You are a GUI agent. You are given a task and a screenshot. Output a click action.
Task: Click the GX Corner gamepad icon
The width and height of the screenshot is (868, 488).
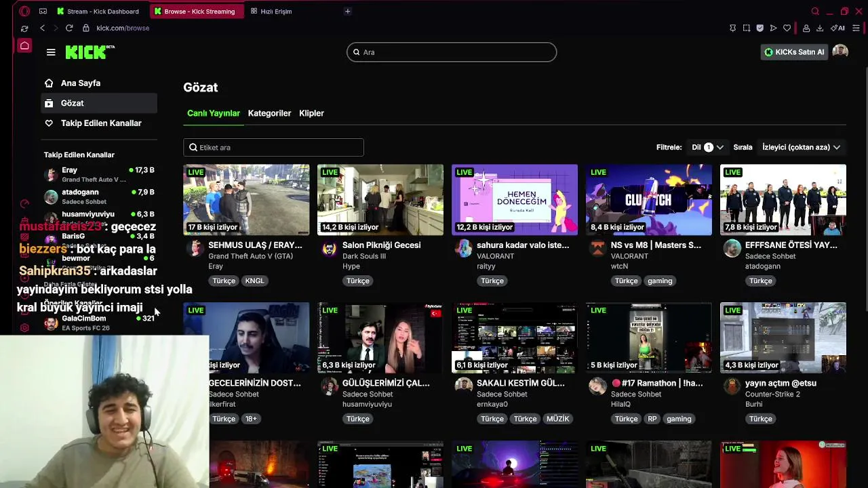click(43, 11)
